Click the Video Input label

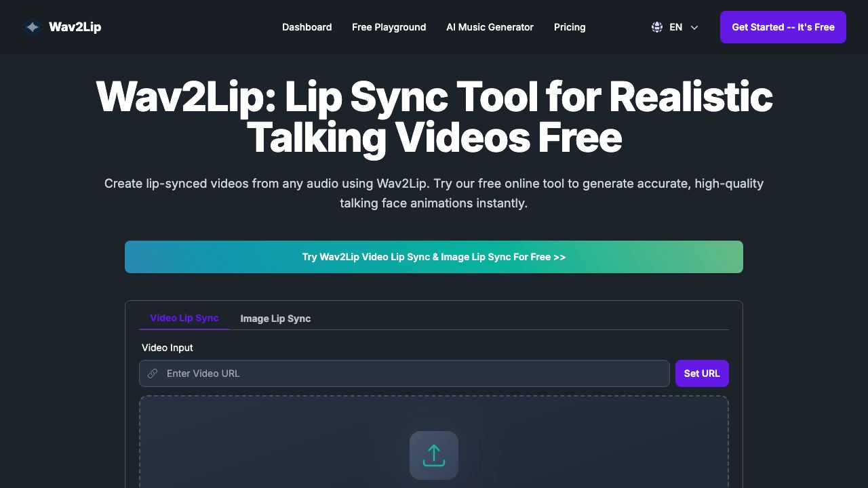tap(167, 348)
